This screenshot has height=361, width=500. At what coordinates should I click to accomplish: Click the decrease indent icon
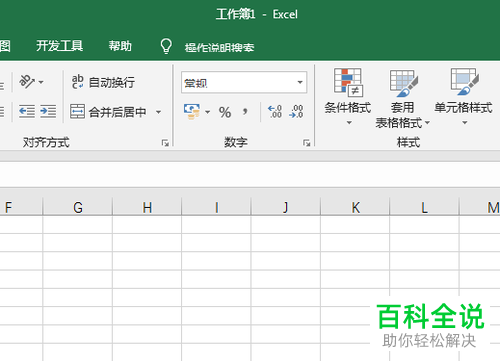point(27,111)
